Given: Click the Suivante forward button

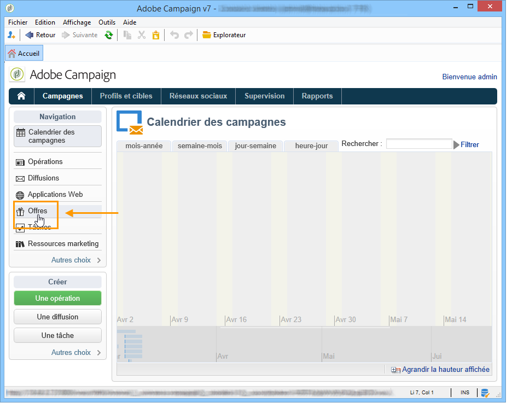Looking at the screenshot, I should point(79,35).
